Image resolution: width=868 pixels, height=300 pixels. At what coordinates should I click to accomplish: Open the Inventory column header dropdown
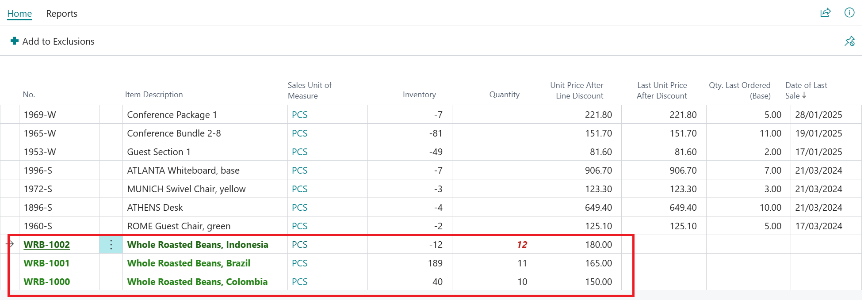tap(419, 94)
